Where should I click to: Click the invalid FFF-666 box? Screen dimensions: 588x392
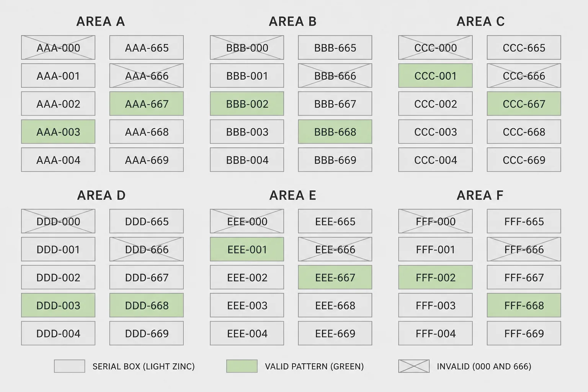524,249
